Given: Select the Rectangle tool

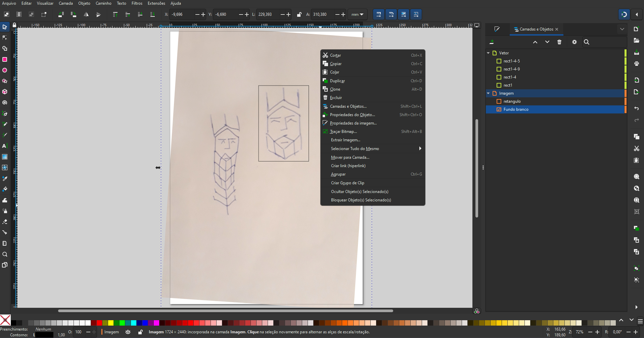Looking at the screenshot, I should point(5,59).
